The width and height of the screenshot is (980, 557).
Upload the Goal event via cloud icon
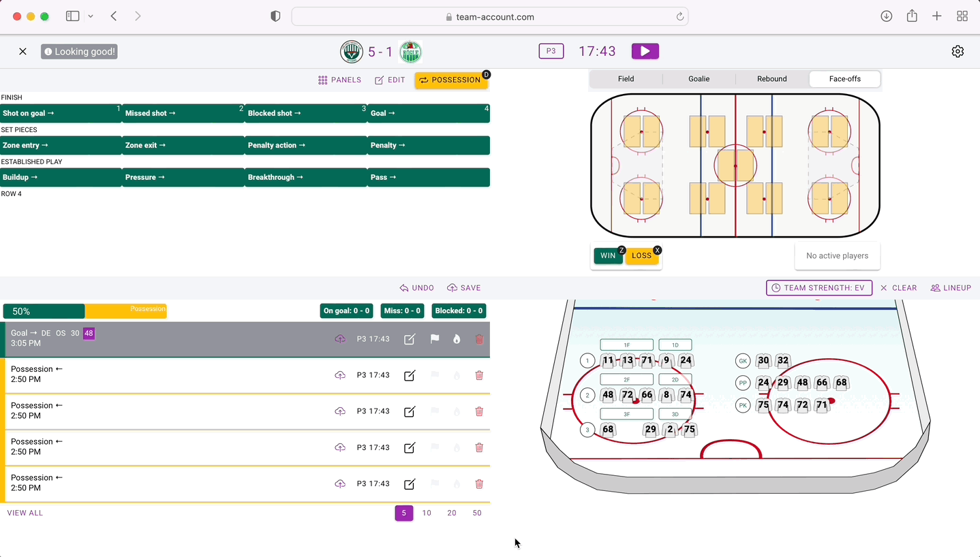(x=340, y=339)
